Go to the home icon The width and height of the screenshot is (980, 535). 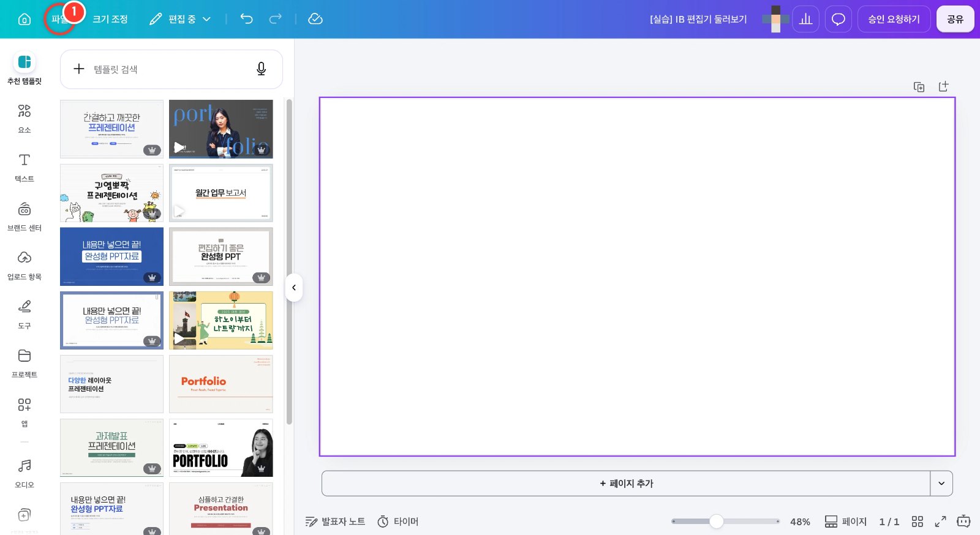click(x=24, y=19)
